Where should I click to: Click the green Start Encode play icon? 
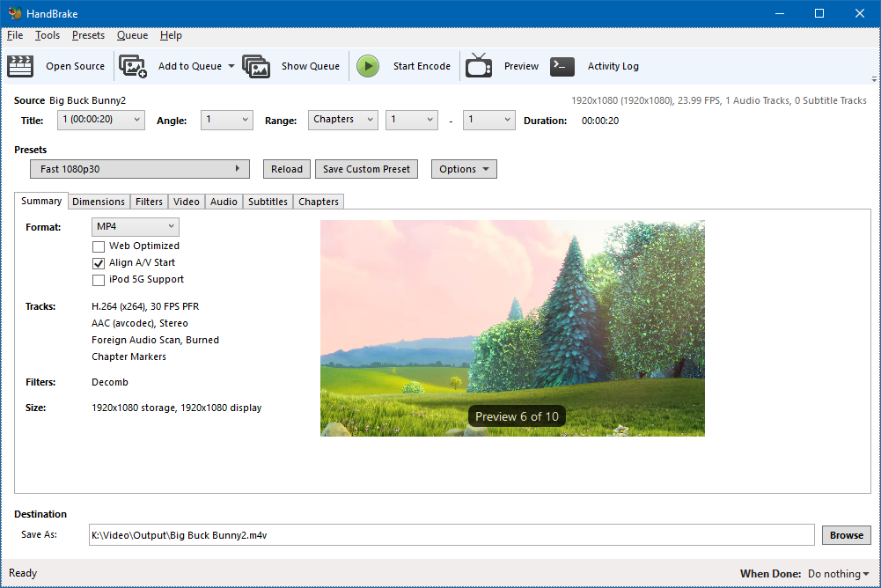(x=368, y=66)
